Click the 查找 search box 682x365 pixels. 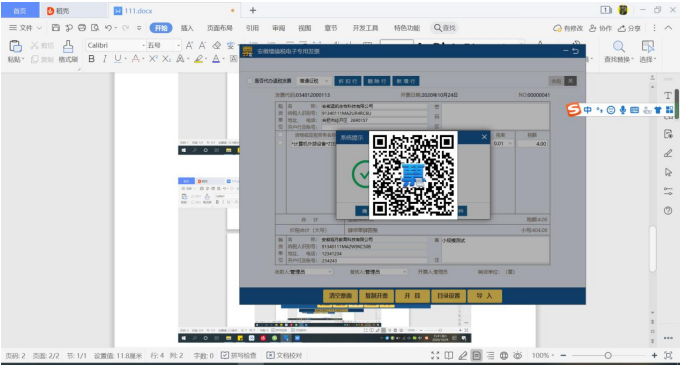445,28
